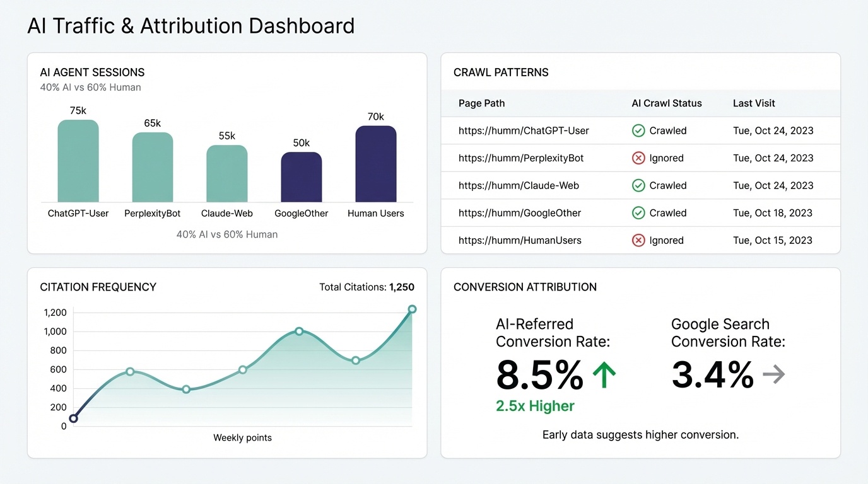Viewport: 868px width, 484px height.
Task: Click the 3.4% Google Search conversion value
Action: pos(712,375)
